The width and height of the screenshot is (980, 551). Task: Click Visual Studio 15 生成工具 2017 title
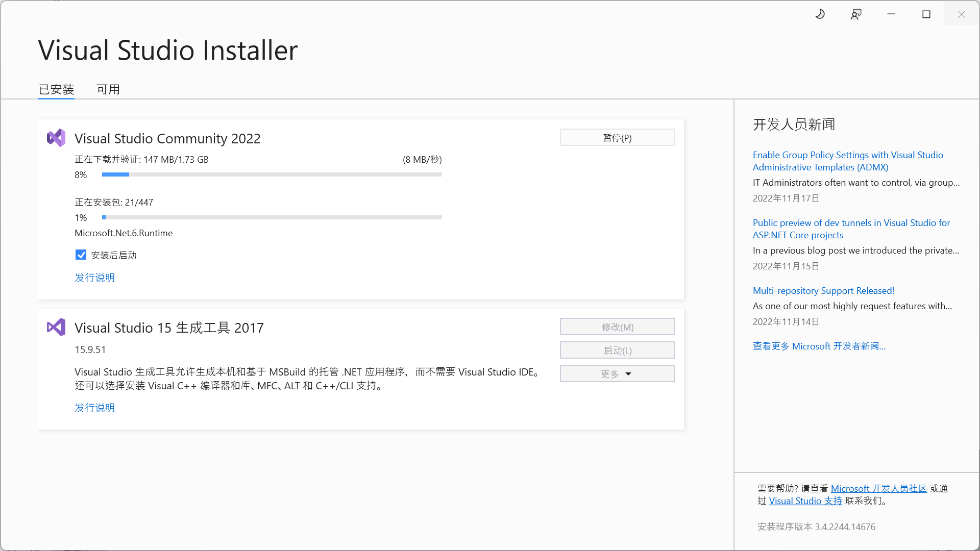click(x=169, y=328)
